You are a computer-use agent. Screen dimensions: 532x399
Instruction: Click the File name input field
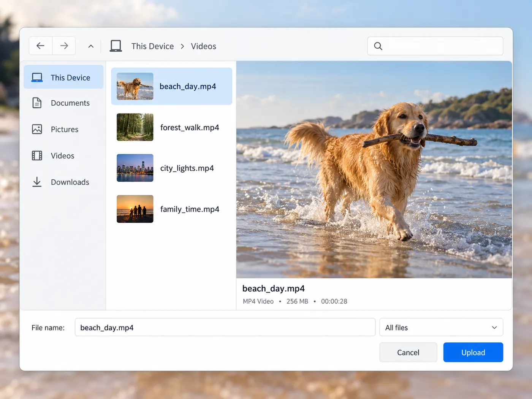click(x=225, y=327)
